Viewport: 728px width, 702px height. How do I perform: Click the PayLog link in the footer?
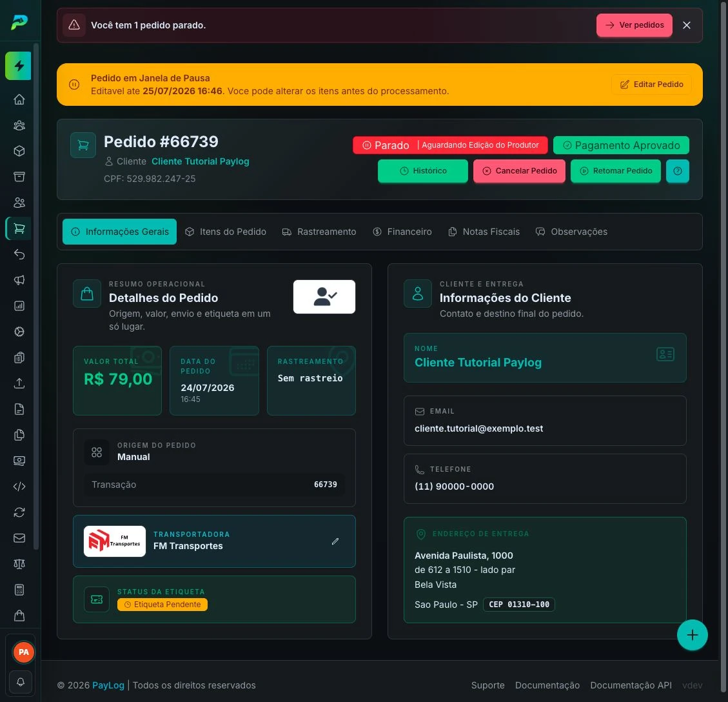[108, 685]
